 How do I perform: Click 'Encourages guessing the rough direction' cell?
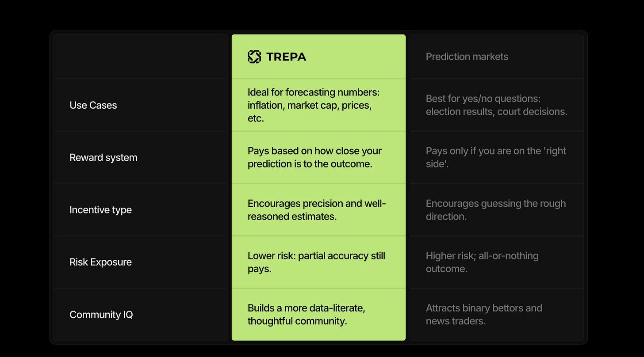click(497, 210)
